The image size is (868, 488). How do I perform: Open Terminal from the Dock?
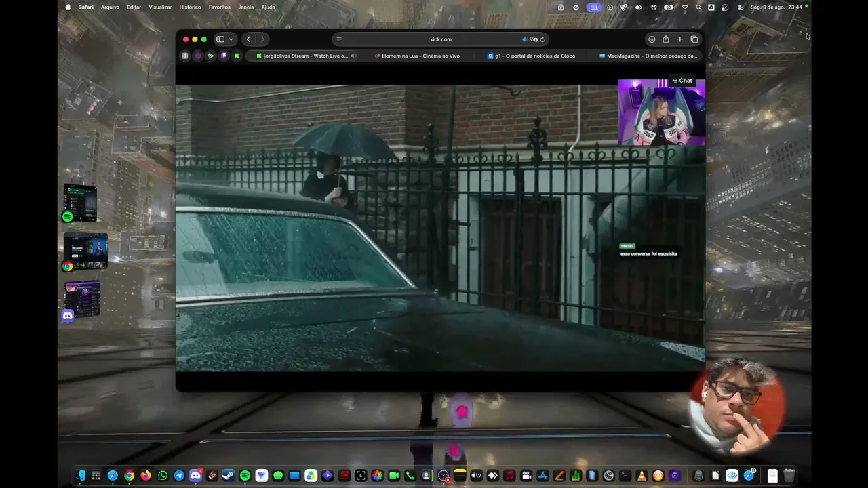(x=625, y=476)
